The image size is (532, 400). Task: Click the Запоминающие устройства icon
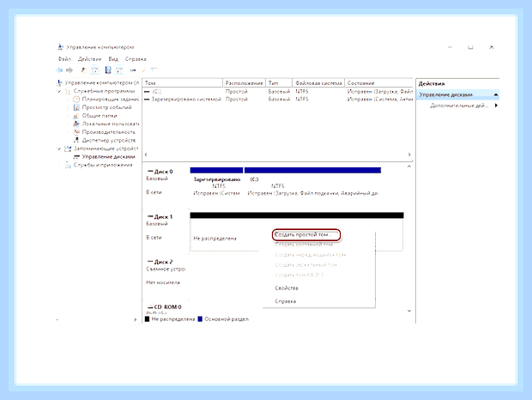68,148
